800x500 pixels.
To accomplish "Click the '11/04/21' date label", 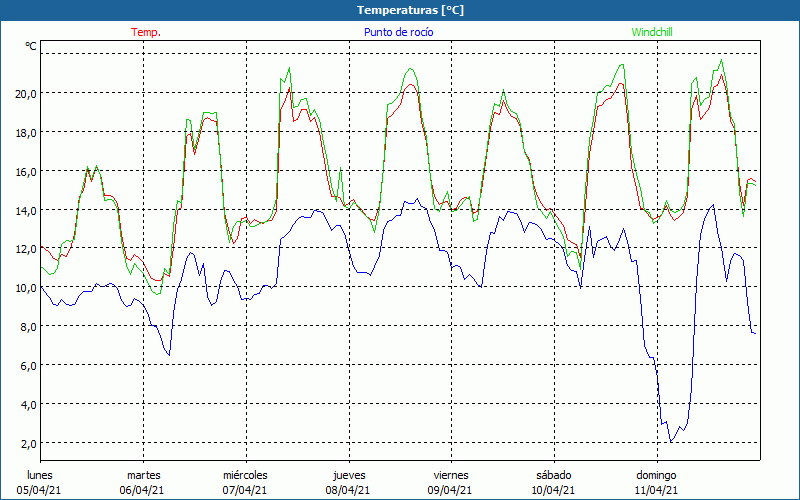I will (x=656, y=490).
